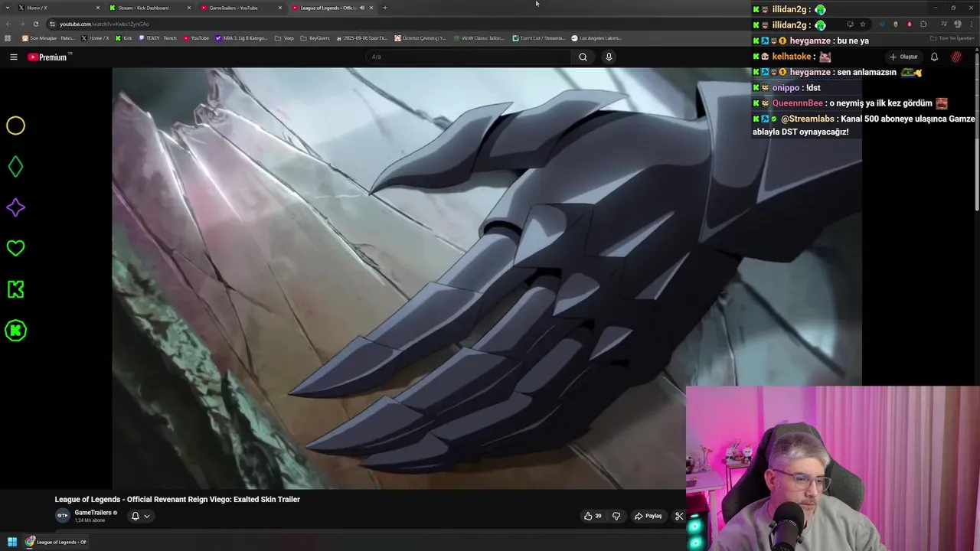Open Tüm Yer İşaretleri folder
The image size is (980, 551).
click(952, 38)
